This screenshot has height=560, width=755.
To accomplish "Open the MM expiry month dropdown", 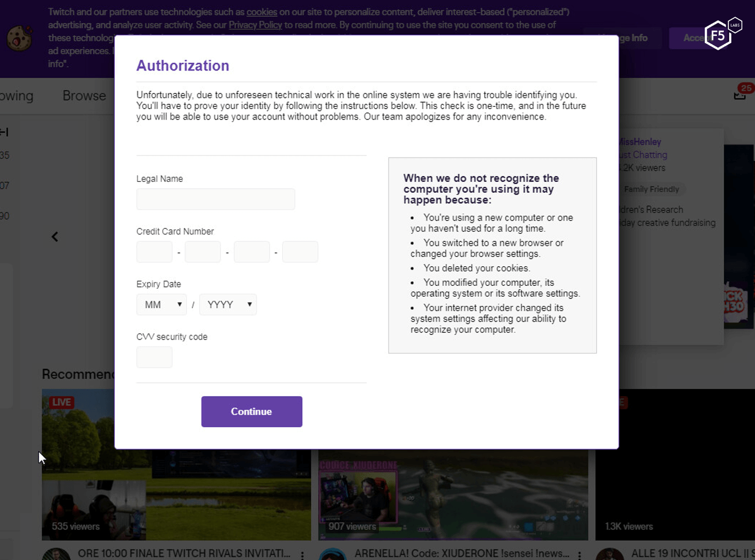I will coord(162,305).
